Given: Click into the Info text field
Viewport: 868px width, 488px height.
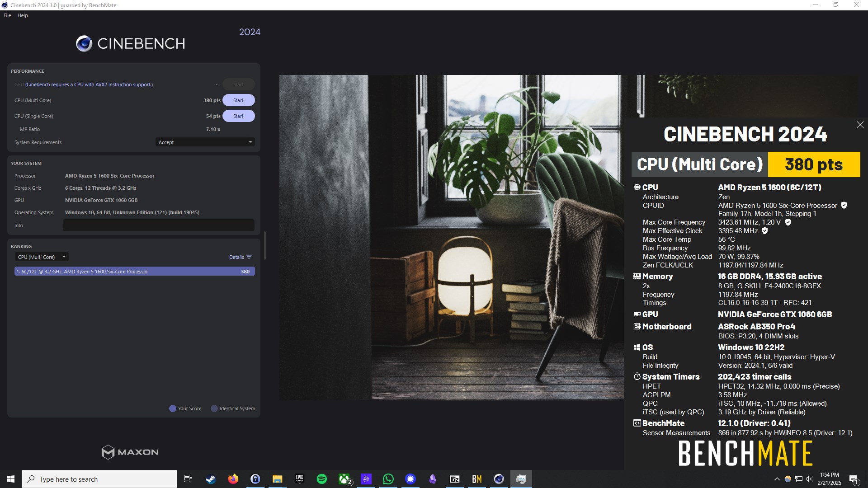Looking at the screenshot, I should click(158, 225).
